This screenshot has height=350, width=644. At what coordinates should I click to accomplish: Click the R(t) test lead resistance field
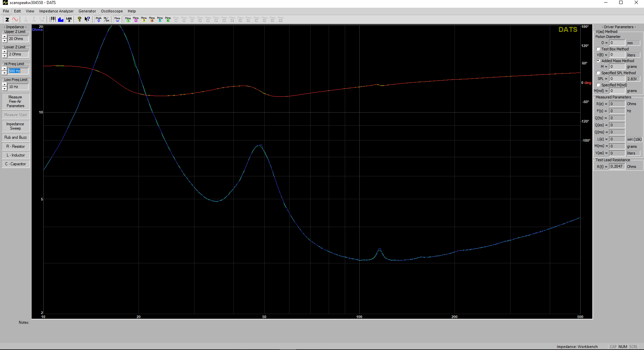click(x=617, y=166)
